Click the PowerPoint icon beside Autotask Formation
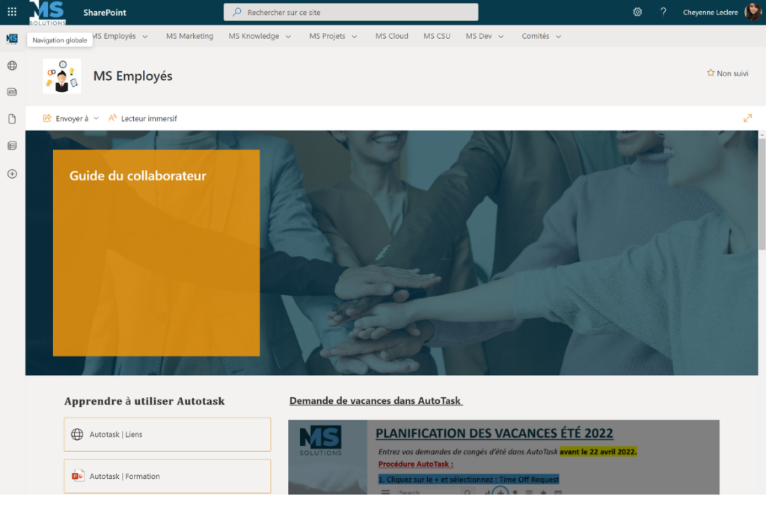The height and width of the screenshot is (532, 766). (78, 476)
